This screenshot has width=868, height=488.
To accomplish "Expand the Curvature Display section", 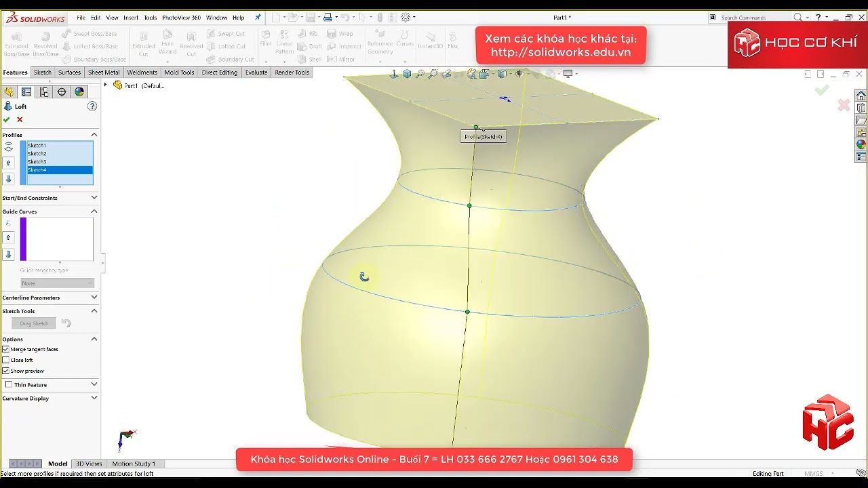I will click(94, 398).
